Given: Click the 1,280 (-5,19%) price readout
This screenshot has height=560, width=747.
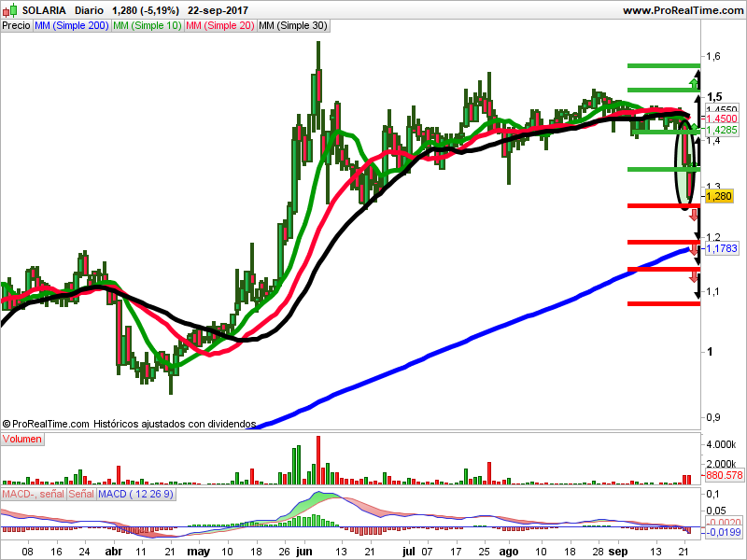Looking at the screenshot, I should [146, 10].
